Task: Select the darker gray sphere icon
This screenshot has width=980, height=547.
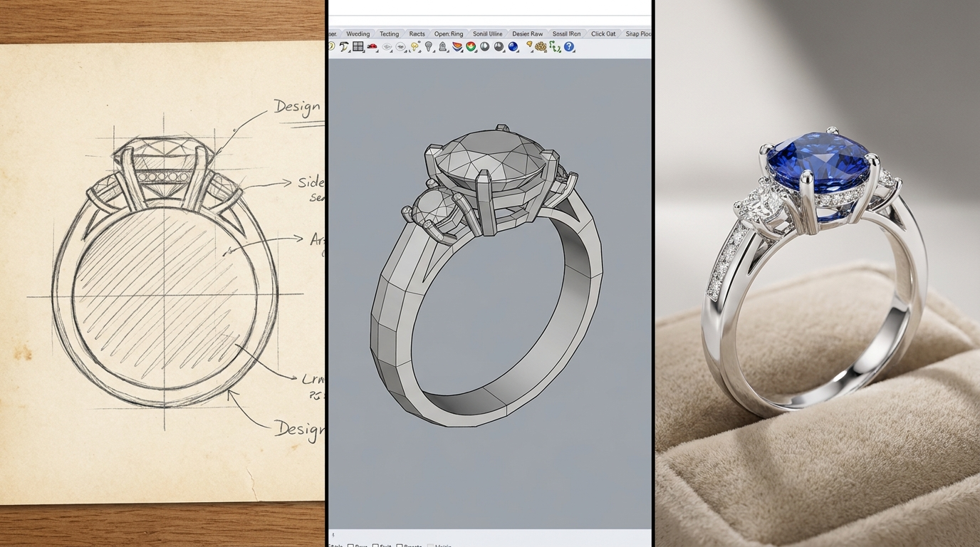Action: 499,47
